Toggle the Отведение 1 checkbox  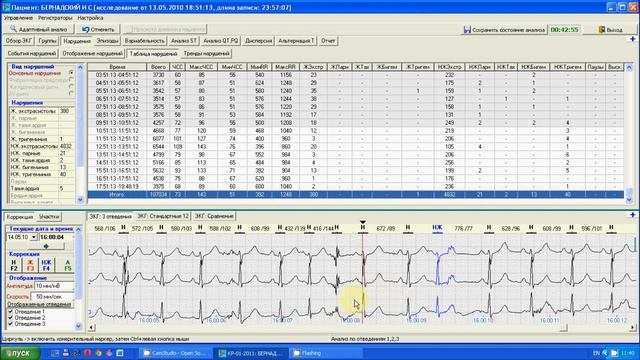click(11, 311)
